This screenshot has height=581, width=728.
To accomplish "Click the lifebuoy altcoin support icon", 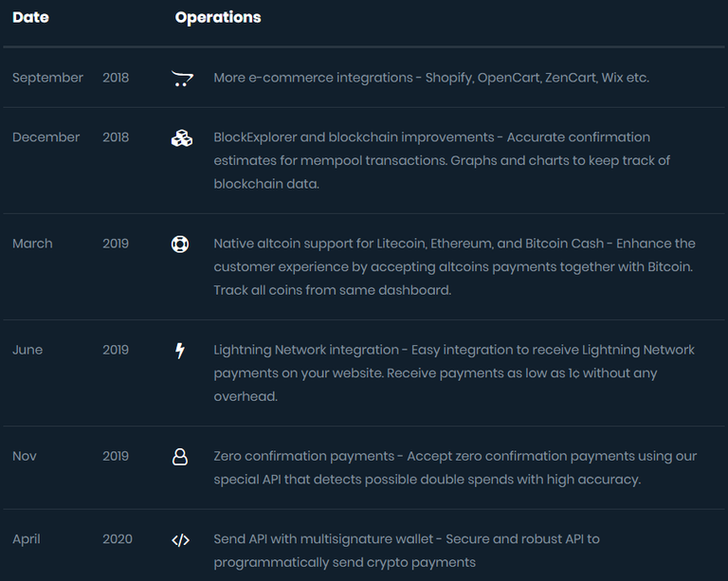I will (180, 245).
